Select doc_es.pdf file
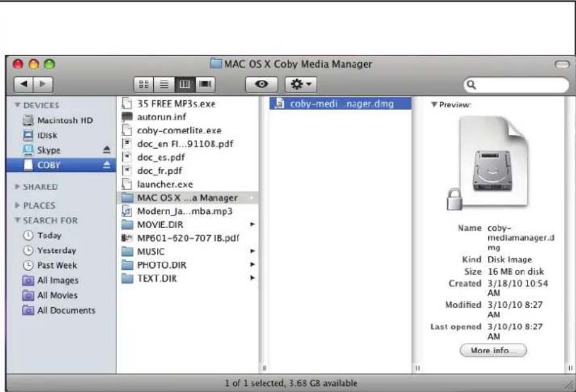Screen dimensions: 576x392 pos(188,157)
